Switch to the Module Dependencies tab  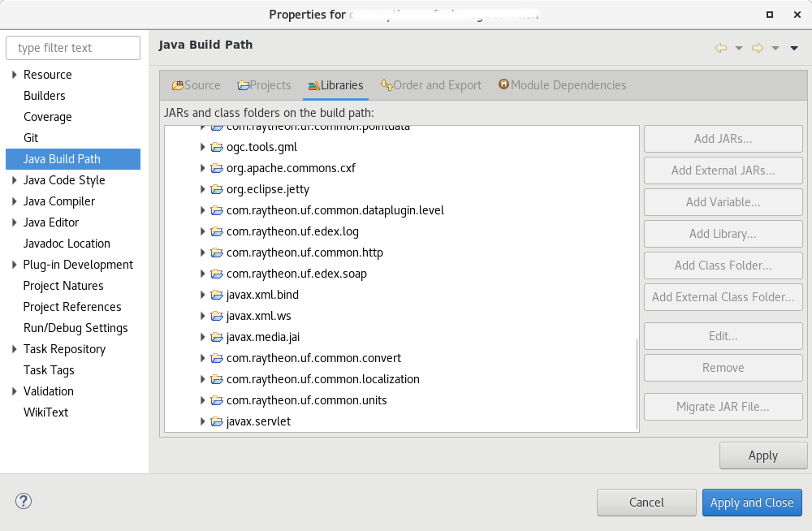pyautogui.click(x=562, y=85)
